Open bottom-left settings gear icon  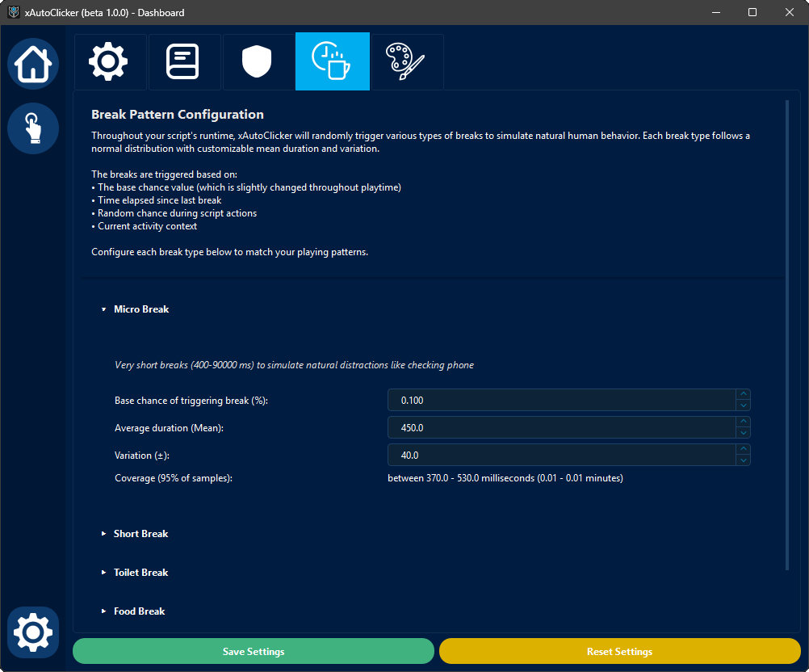tap(33, 632)
